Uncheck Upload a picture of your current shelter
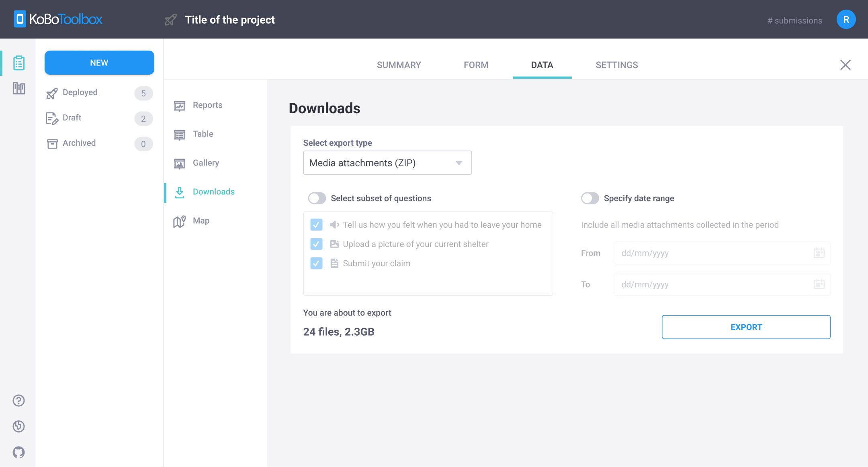Viewport: 868px width, 467px height. [x=317, y=244]
